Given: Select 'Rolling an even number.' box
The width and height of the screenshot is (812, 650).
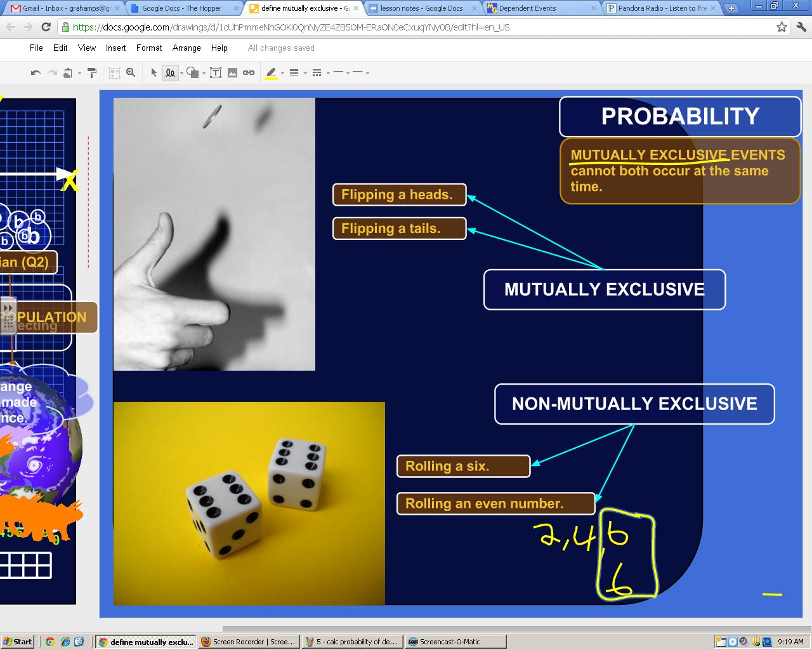Looking at the screenshot, I should (x=495, y=503).
